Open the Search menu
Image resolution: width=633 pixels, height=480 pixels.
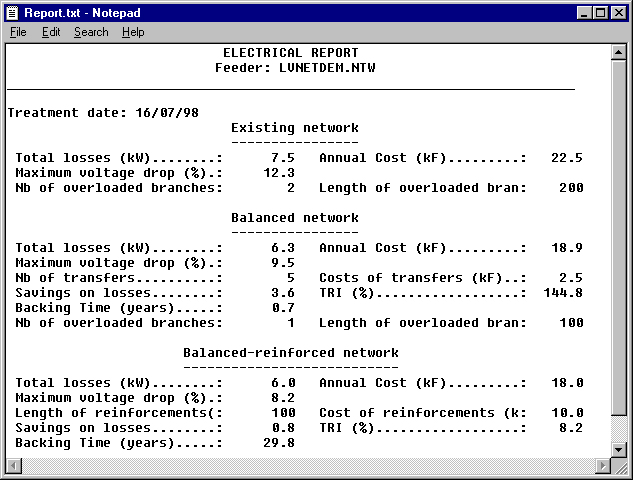91,32
